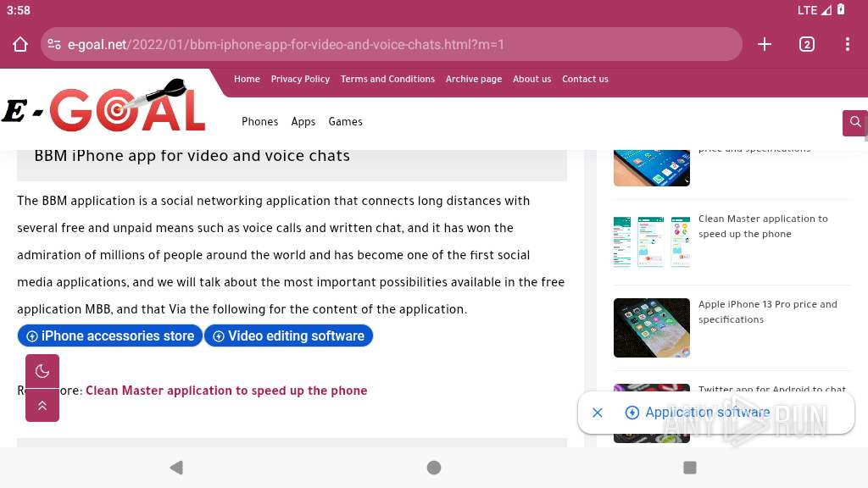Select the Phones category
Screen dimensions: 868x488
[x=259, y=122]
